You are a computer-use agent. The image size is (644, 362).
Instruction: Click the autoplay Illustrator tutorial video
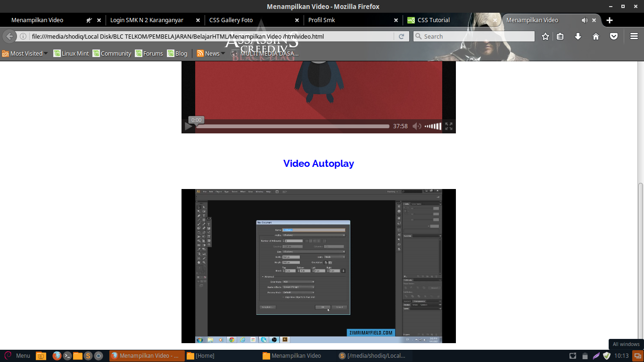(319, 266)
